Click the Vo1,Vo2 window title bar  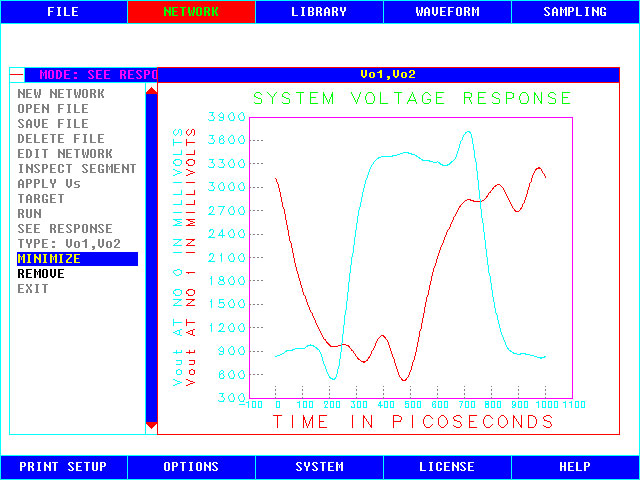388,75
